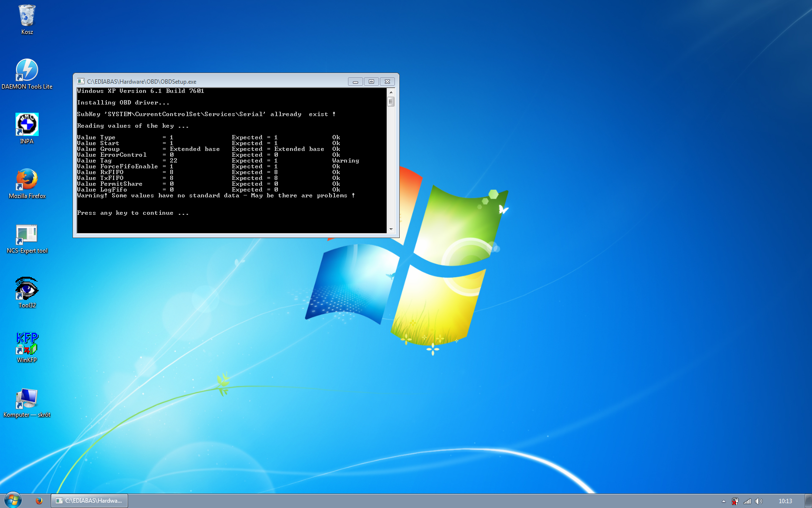Click the 'Installing OBD driver...' line
The height and width of the screenshot is (508, 812).
(123, 103)
